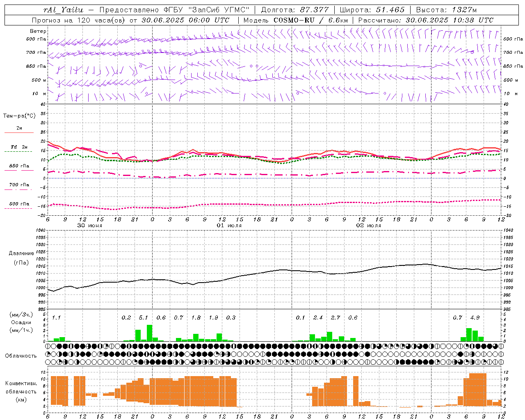Click the 01 июля date label

[229, 226]
